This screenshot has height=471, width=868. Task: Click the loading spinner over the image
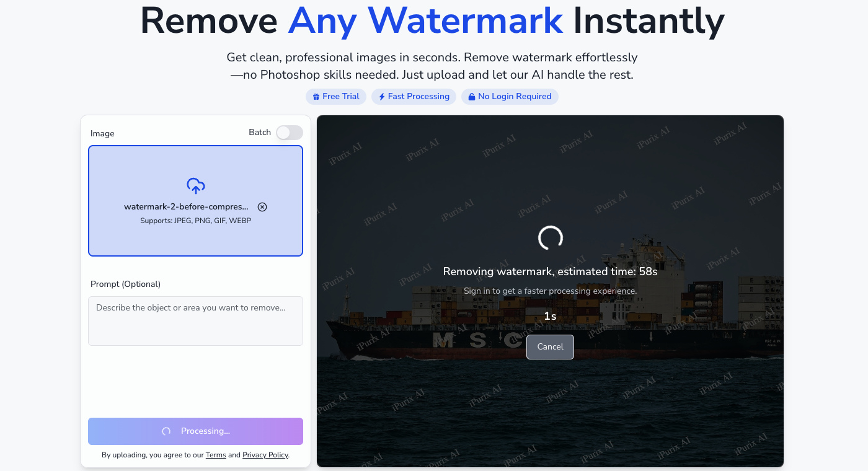coord(550,238)
